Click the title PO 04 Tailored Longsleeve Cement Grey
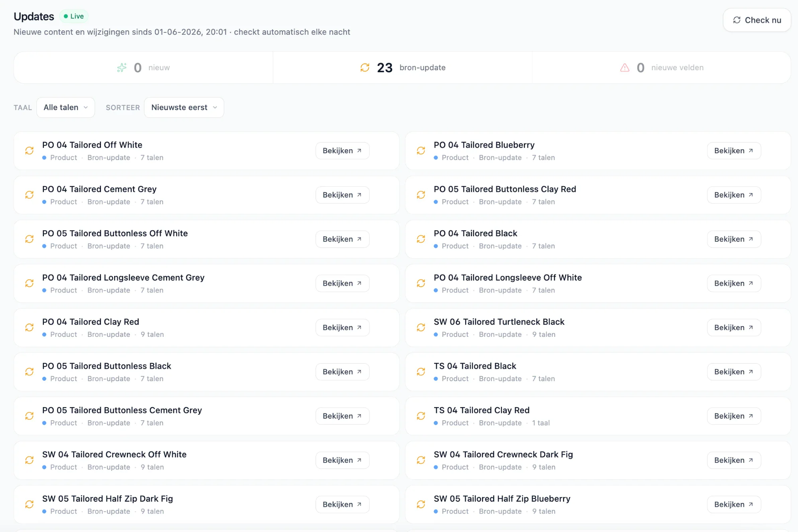This screenshot has width=798, height=532. [x=123, y=277]
